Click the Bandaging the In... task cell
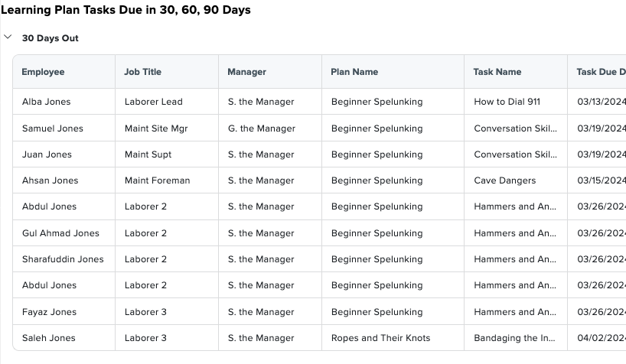Viewport: 626px width, 364px height. tap(514, 338)
